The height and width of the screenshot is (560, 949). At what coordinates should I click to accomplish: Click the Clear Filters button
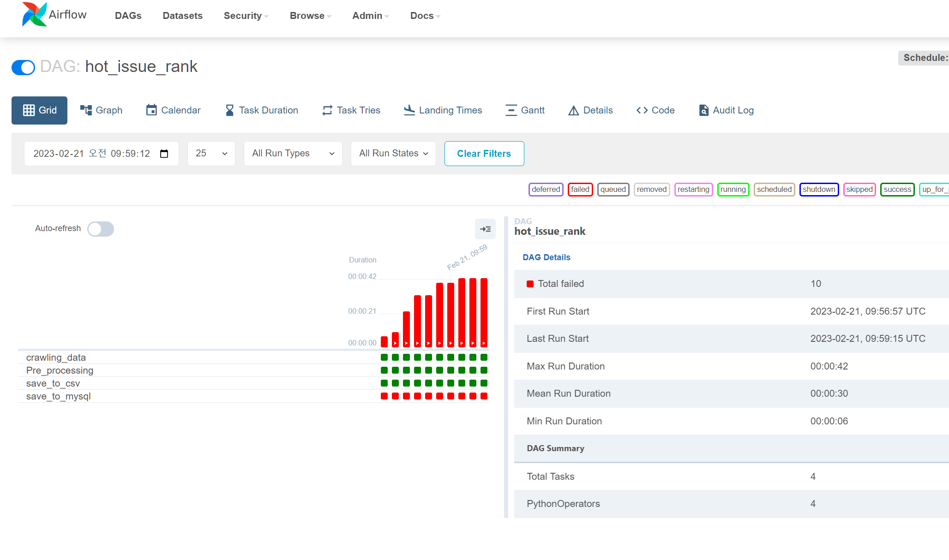(x=484, y=154)
